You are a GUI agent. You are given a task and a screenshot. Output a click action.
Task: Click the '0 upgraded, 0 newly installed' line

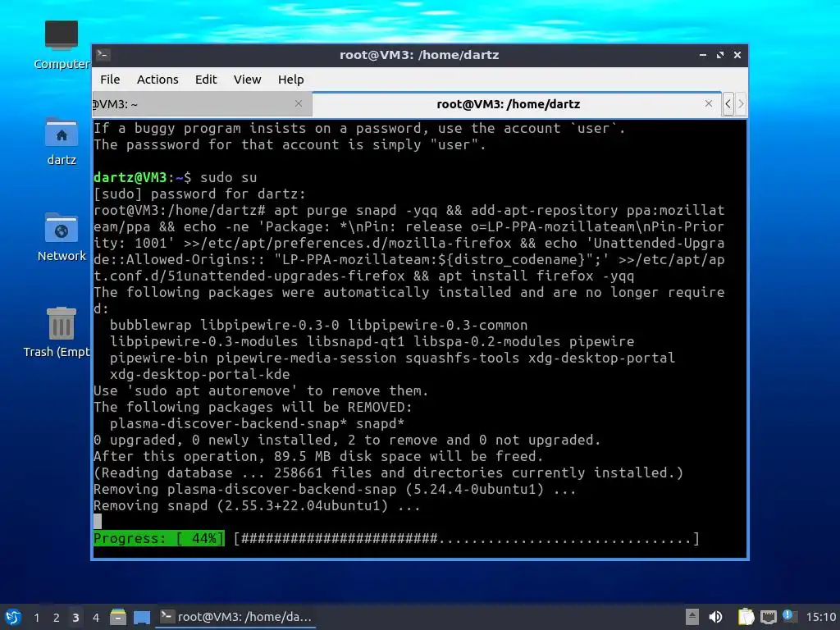coord(347,440)
